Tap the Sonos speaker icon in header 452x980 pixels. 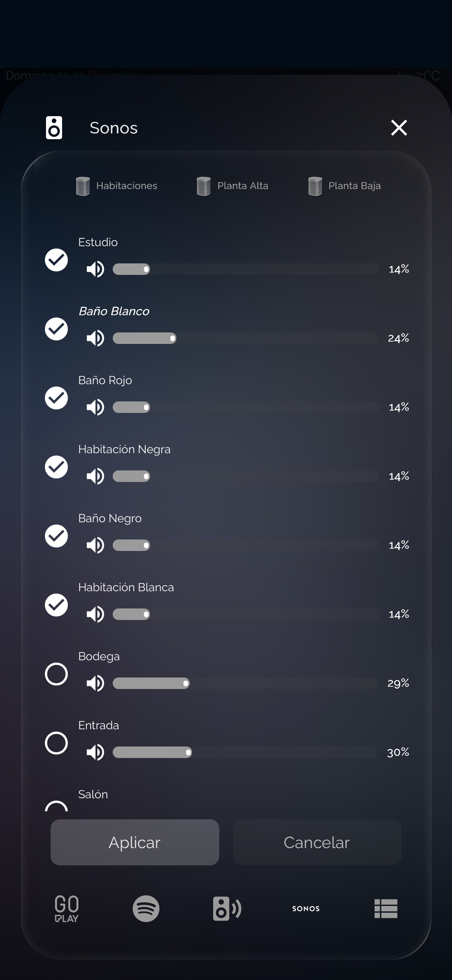54,128
